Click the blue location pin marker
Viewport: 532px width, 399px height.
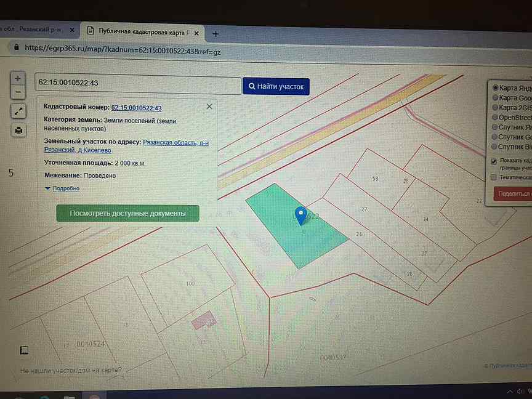pos(300,216)
